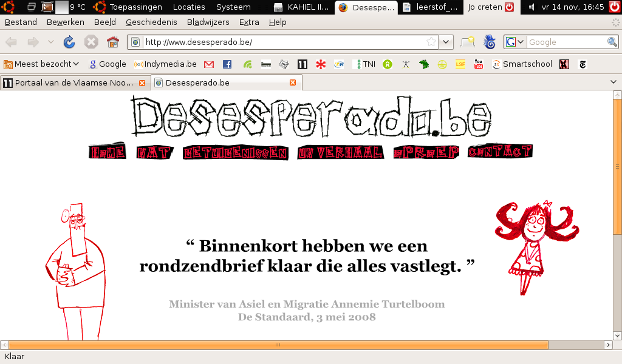This screenshot has width=622, height=364.
Task: Click the Ubuntu logo in top panel
Action: point(8,7)
